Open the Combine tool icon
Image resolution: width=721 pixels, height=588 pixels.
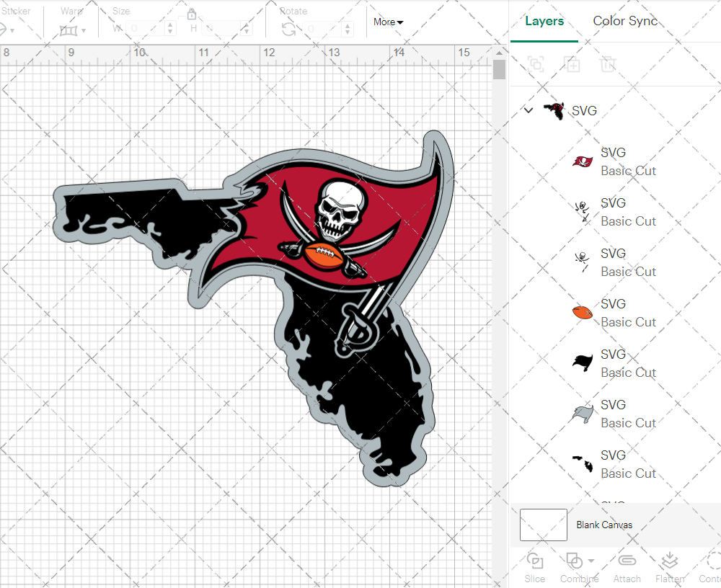[x=574, y=561]
